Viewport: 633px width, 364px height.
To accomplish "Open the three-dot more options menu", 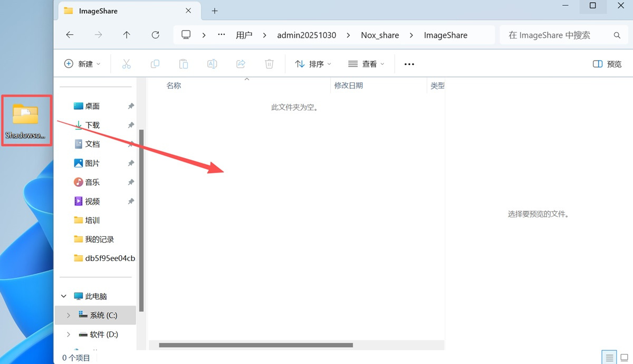I will pyautogui.click(x=409, y=64).
